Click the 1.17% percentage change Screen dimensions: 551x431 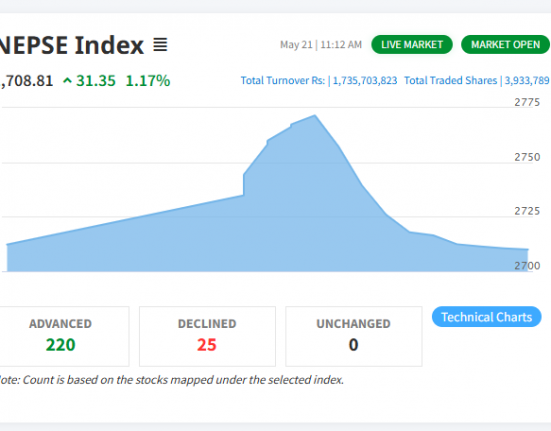click(148, 81)
